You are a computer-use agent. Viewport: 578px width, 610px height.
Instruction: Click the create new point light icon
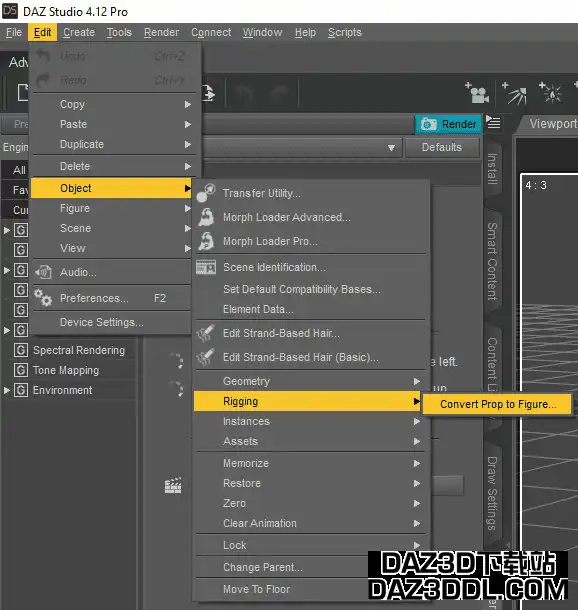(550, 93)
